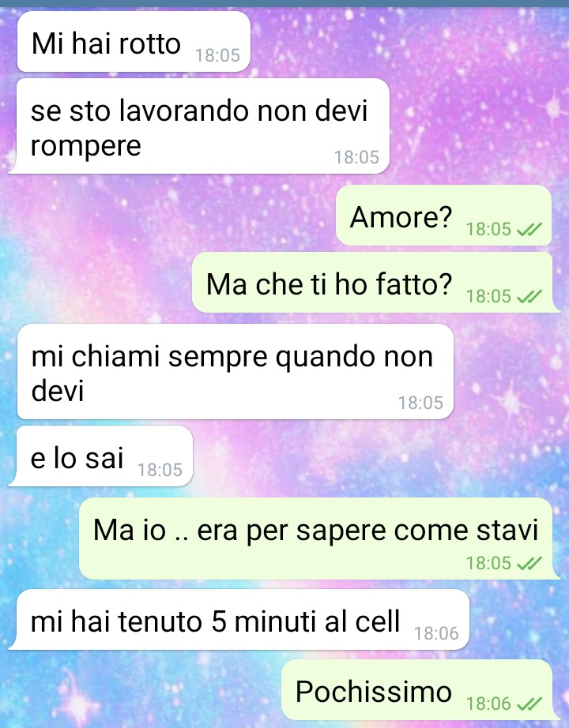Click the time on 'mi chiami sempre' bubble
Image resolution: width=569 pixels, height=728 pixels.
[420, 403]
